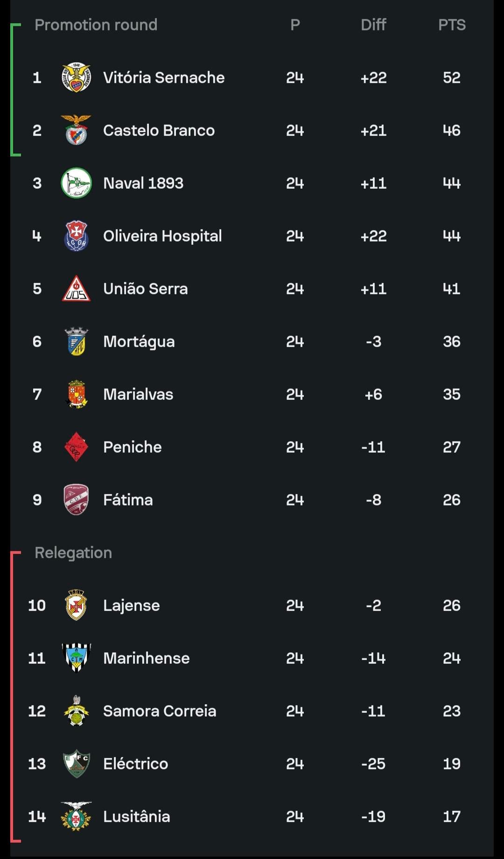Sort by the PTS column header
This screenshot has height=859, width=504.
click(x=452, y=25)
